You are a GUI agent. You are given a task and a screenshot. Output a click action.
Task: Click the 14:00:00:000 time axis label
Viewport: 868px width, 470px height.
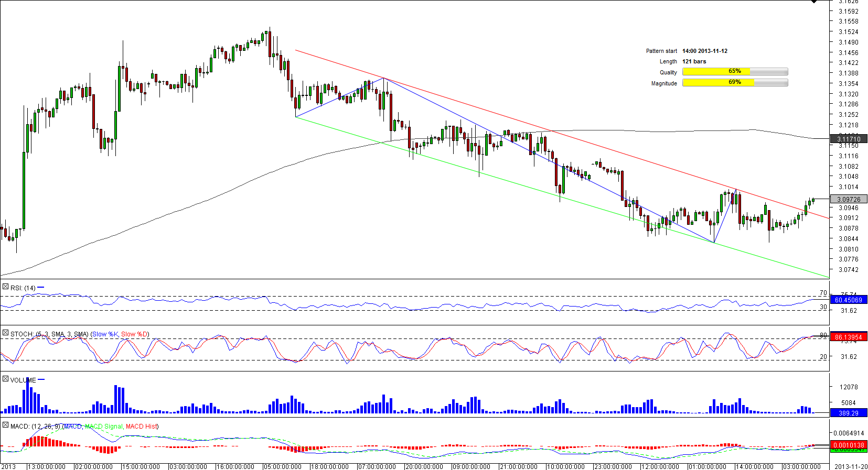755,466
